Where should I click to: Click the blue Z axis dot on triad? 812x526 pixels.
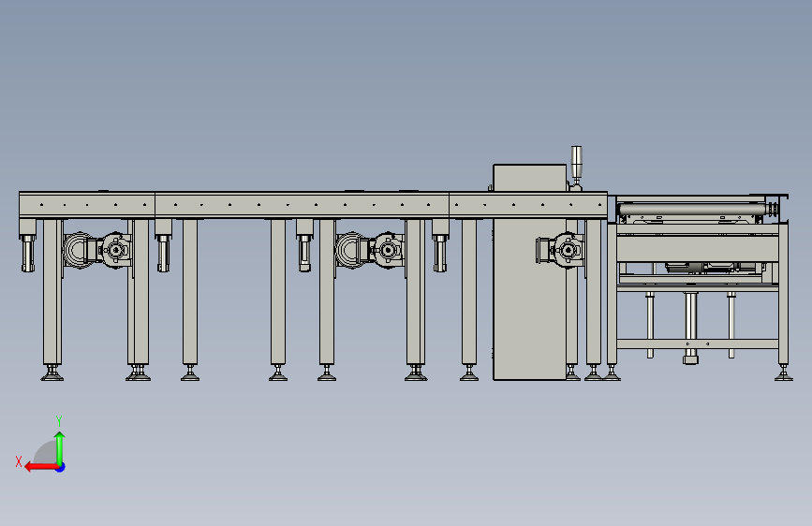(61, 467)
